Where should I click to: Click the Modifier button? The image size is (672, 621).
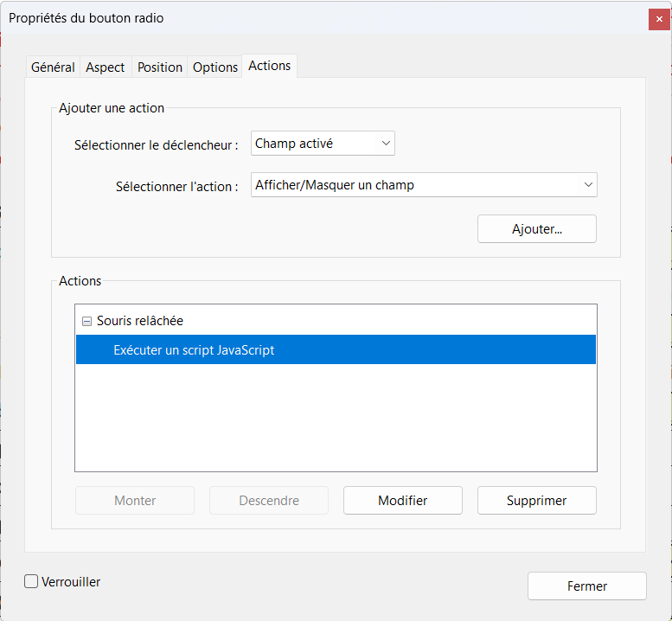pos(402,500)
